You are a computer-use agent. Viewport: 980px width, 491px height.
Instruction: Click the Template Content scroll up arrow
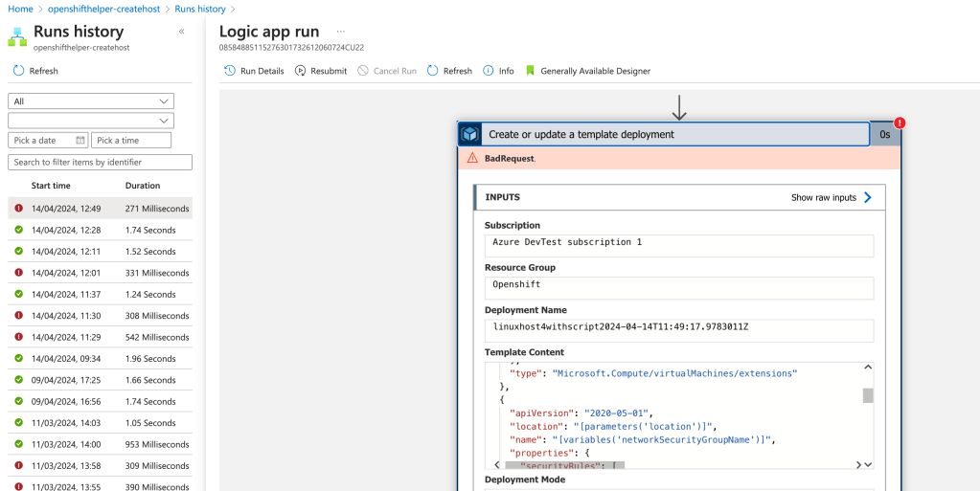point(868,368)
